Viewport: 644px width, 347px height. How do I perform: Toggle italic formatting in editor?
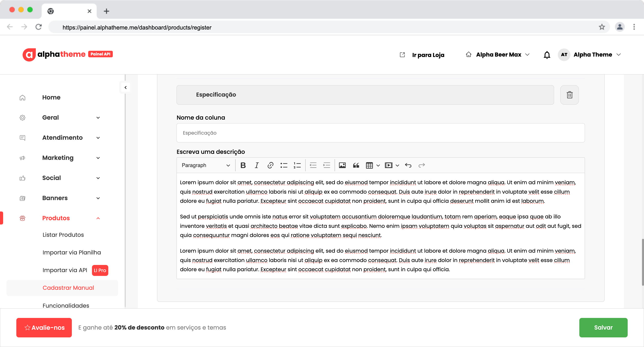[x=256, y=165]
